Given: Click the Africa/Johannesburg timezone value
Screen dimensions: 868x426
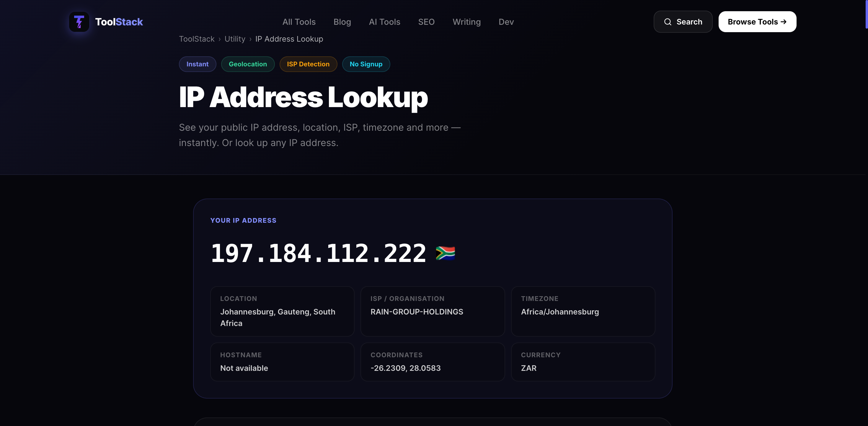Looking at the screenshot, I should coord(560,312).
